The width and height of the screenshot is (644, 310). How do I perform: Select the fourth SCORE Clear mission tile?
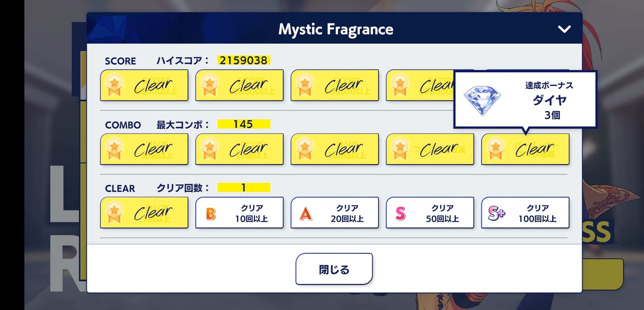[420, 85]
